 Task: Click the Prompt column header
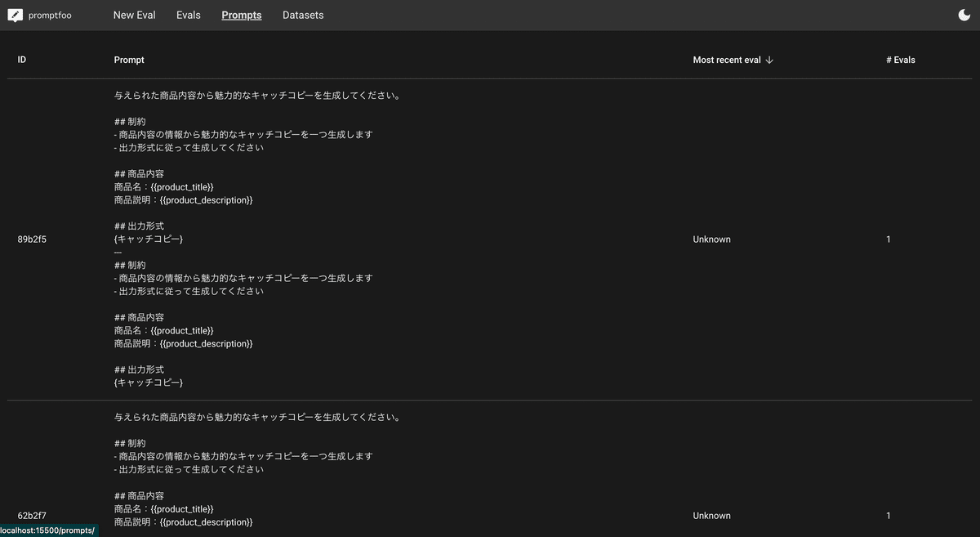(128, 59)
